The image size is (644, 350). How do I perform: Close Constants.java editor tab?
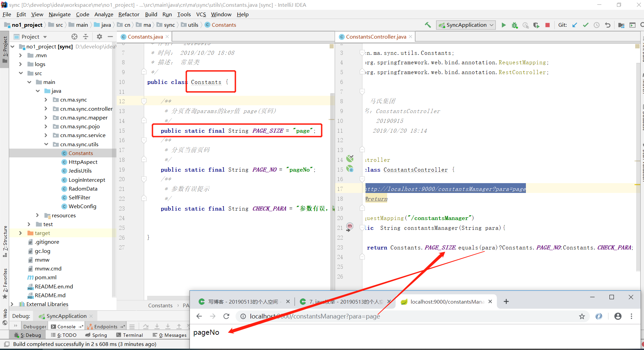point(167,37)
